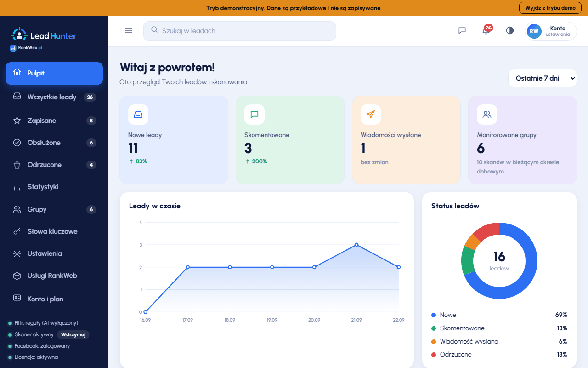Viewport: 588px width, 368px height.
Task: Click the trash icon beside Odrzucone
Action: tap(17, 165)
